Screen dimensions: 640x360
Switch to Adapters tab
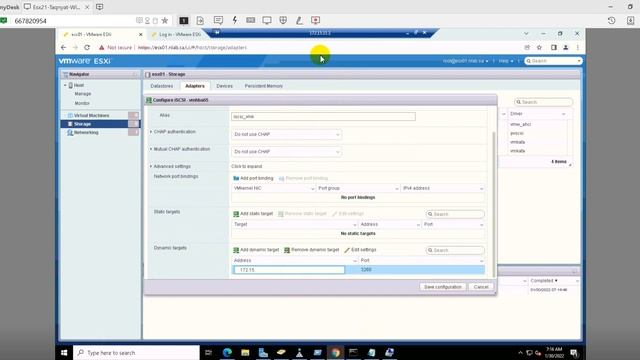pos(195,86)
